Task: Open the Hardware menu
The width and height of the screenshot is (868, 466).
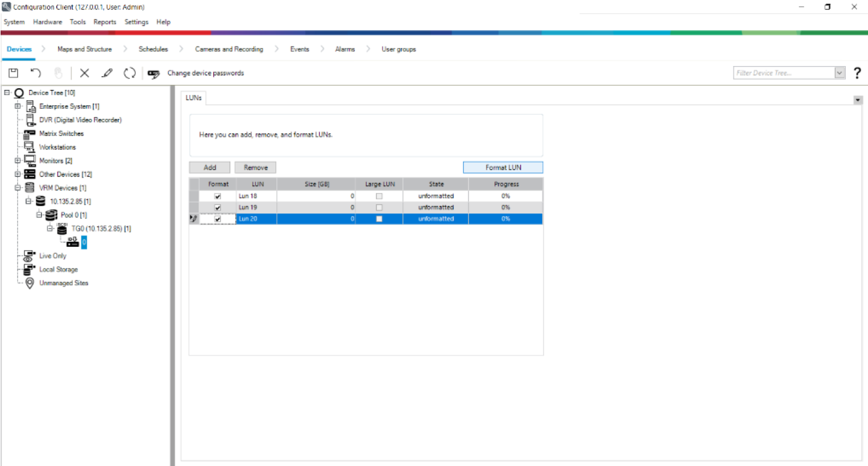Action: pos(47,22)
